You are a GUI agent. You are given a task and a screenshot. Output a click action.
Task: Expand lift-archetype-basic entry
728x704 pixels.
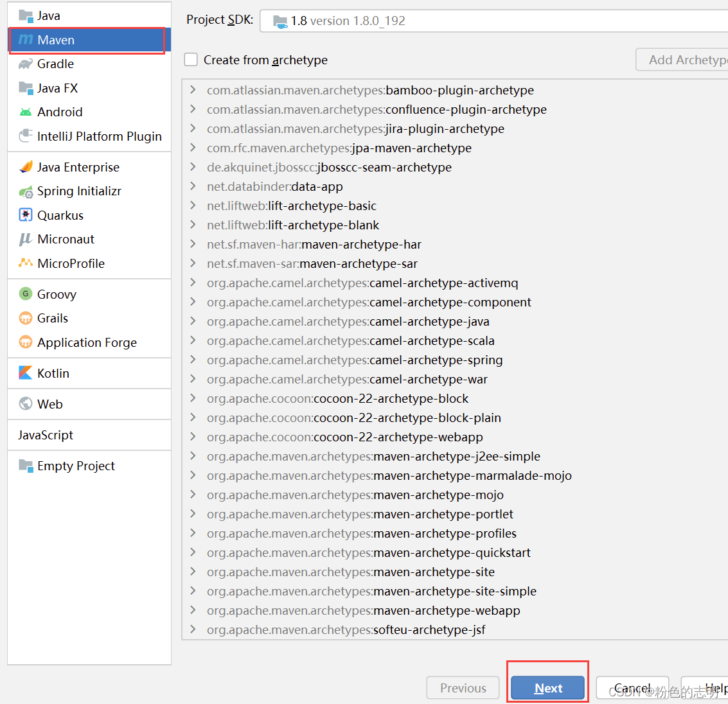pyautogui.click(x=193, y=206)
